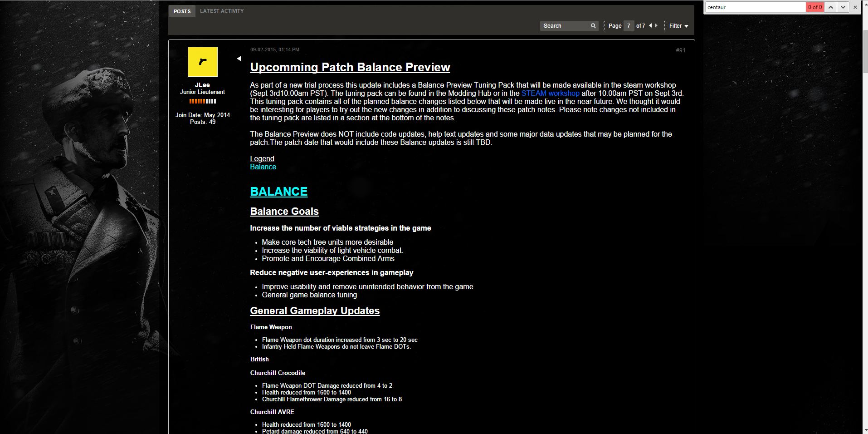The image size is (868, 434).
Task: Click 'Flame Weapon dot duration increased' bullet
Action: (x=340, y=340)
